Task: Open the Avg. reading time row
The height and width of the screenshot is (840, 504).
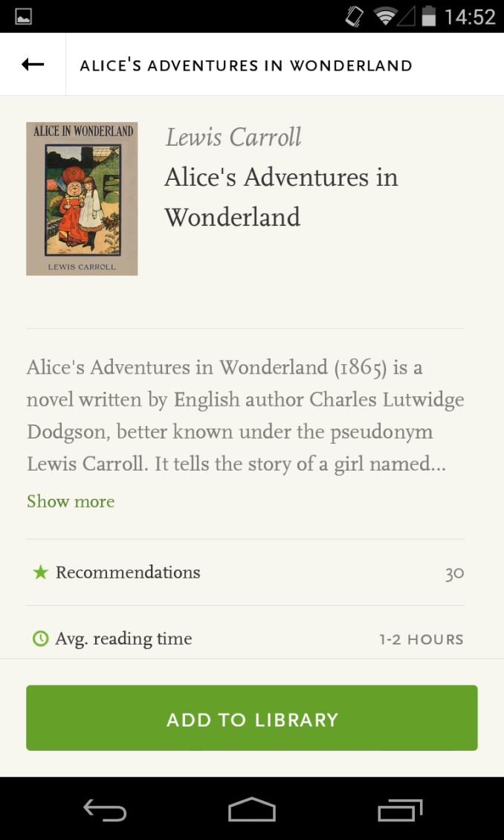Action: click(245, 639)
